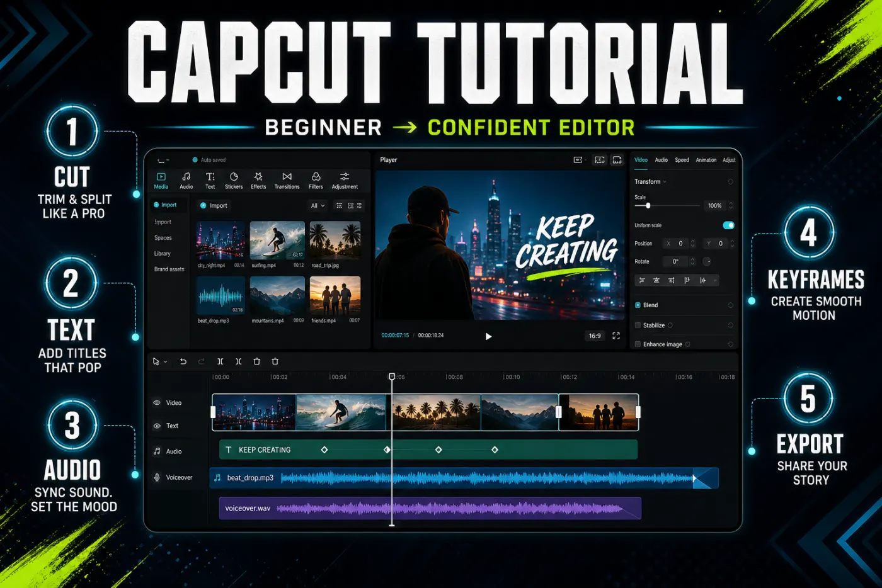Enable the Stabilize checkbox
The height and width of the screenshot is (588, 882).
coord(638,325)
